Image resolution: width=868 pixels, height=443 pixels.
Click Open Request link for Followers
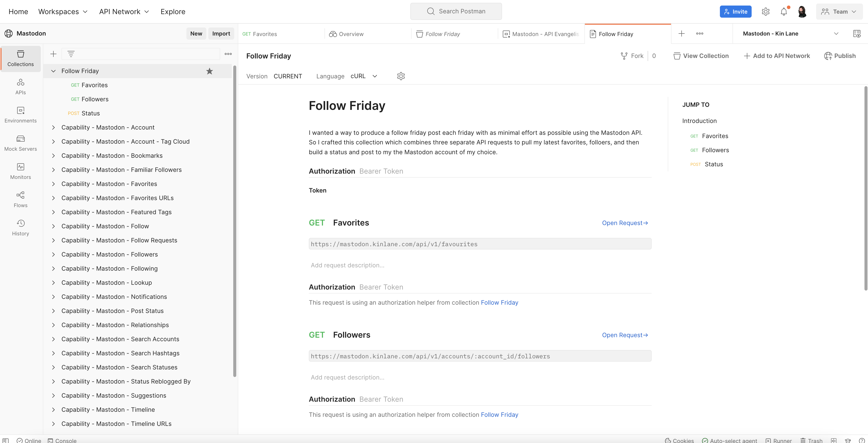click(625, 335)
